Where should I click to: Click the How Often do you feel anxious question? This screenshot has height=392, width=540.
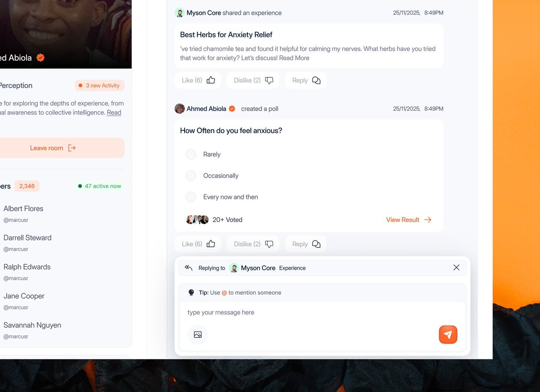tap(231, 131)
